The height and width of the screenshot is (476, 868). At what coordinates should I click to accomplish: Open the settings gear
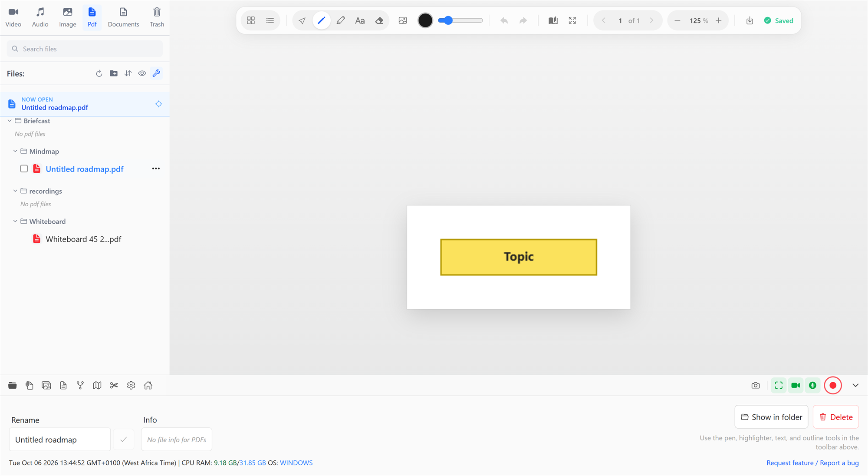[131, 386]
